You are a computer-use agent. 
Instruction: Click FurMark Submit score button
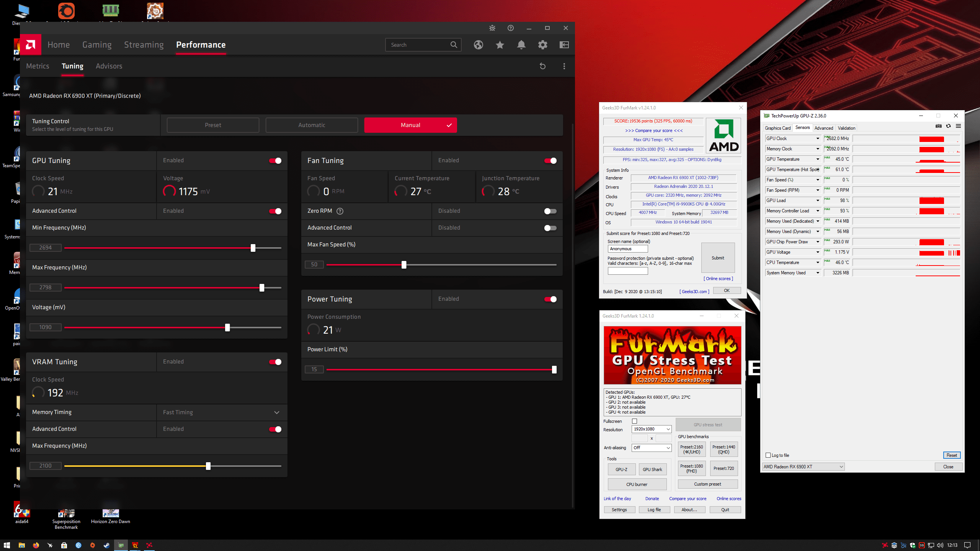tap(718, 258)
